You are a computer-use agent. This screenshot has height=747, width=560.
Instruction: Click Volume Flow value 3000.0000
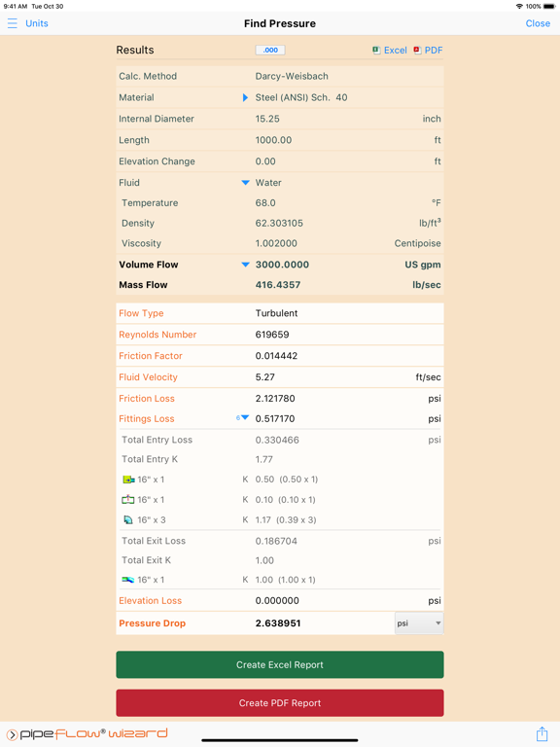click(282, 265)
